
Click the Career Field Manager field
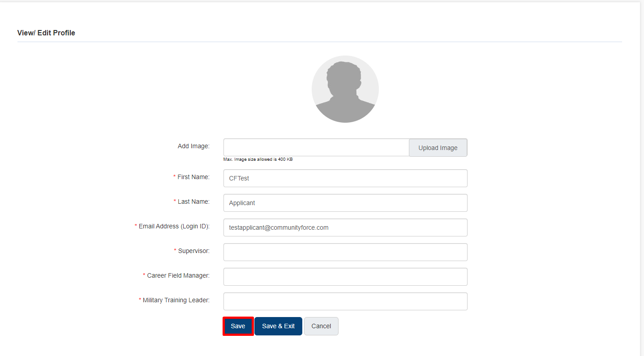pos(345,277)
